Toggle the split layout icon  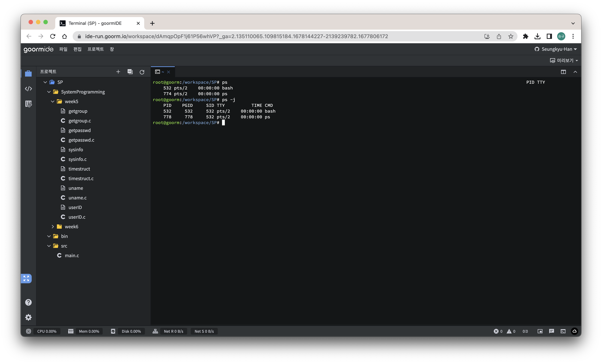tap(563, 72)
